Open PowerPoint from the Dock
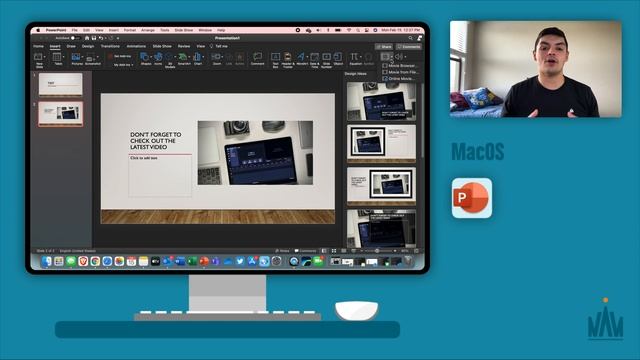640x360 pixels. pos(204,261)
